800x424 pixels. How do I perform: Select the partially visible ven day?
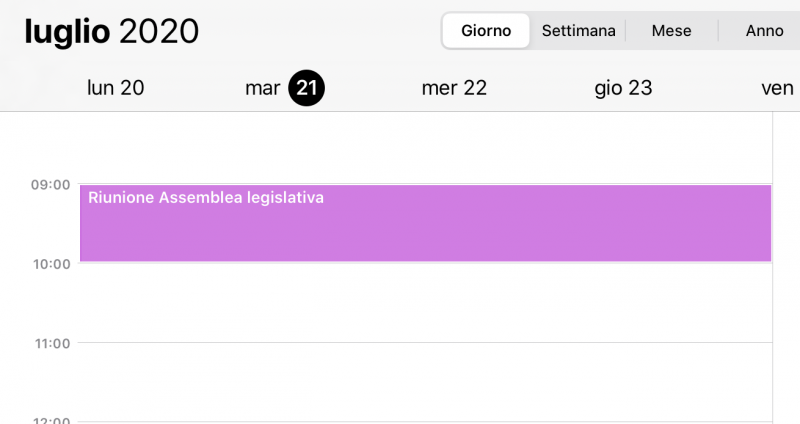point(777,88)
